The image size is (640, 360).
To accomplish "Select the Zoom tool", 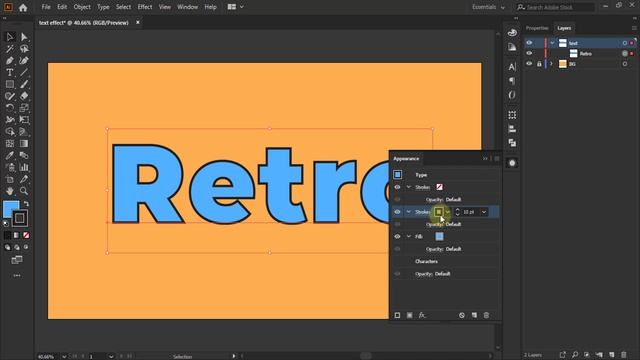I will click(24, 191).
